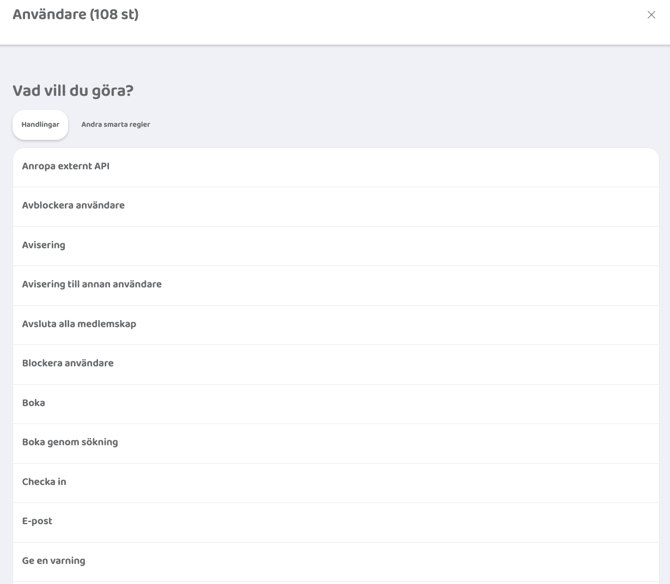670x584 pixels.
Task: Select the Anropa externt API action
Action: click(x=66, y=167)
